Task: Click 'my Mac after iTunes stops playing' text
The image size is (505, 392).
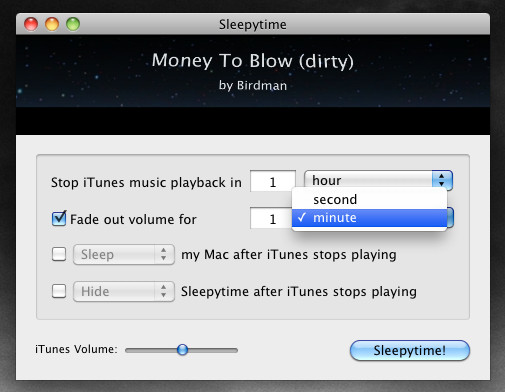Action: point(289,255)
